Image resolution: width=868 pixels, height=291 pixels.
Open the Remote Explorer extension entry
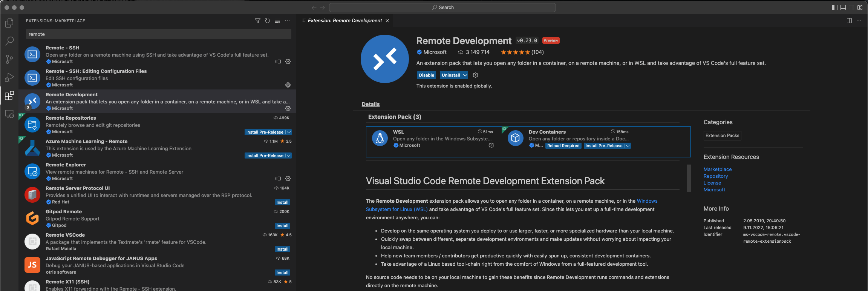click(157, 171)
